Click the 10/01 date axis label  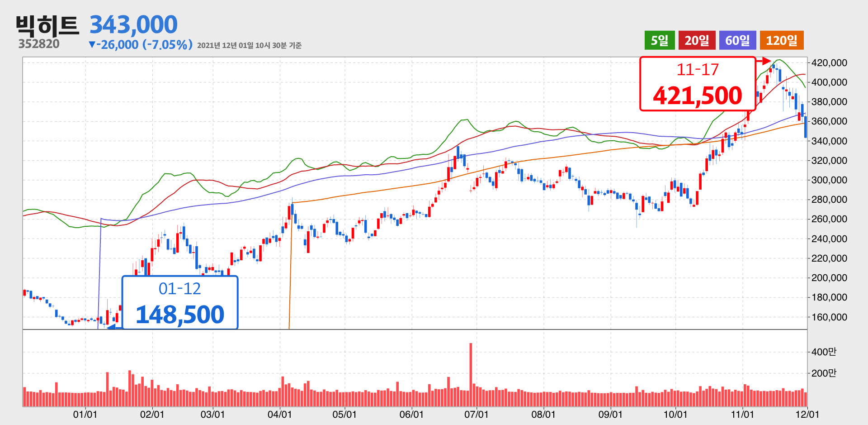coord(675,414)
